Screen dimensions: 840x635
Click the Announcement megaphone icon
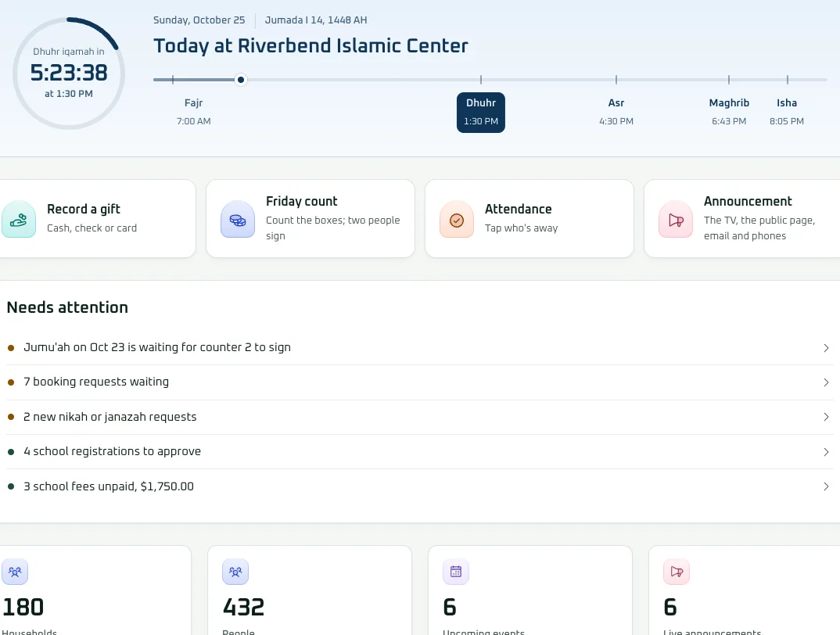[676, 220]
